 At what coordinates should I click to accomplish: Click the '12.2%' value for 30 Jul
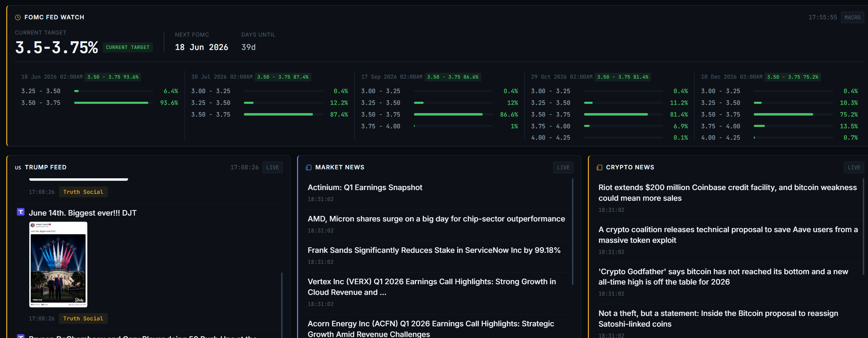339,103
